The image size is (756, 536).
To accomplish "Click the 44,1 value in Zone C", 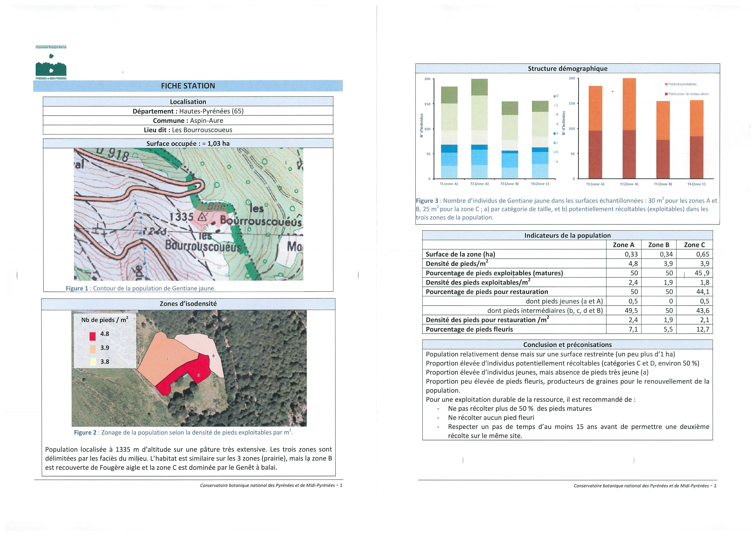I will click(x=703, y=292).
